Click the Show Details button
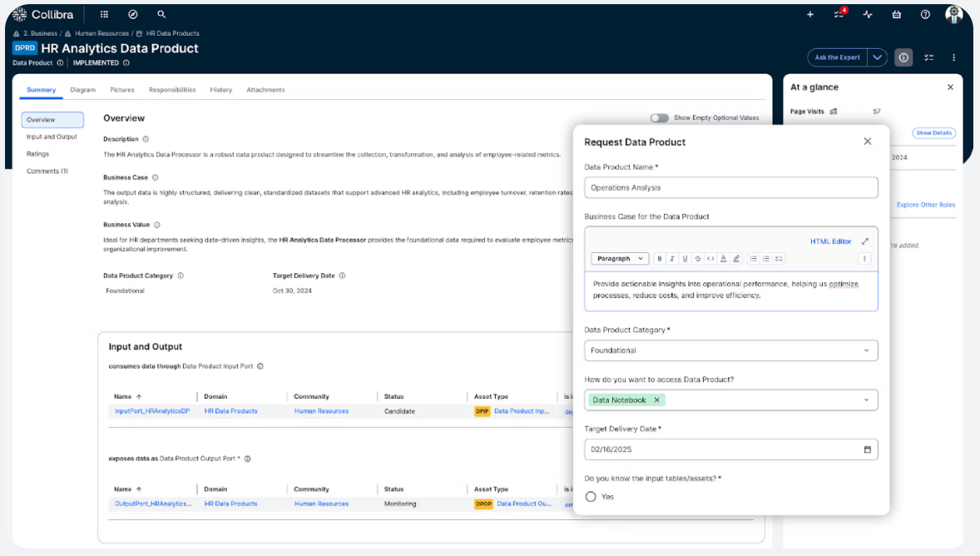 933,133
